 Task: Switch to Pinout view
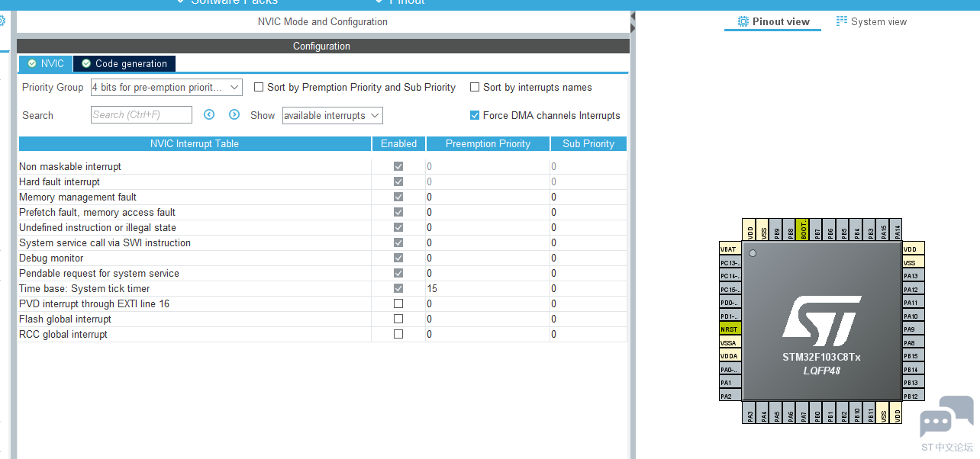coord(772,21)
